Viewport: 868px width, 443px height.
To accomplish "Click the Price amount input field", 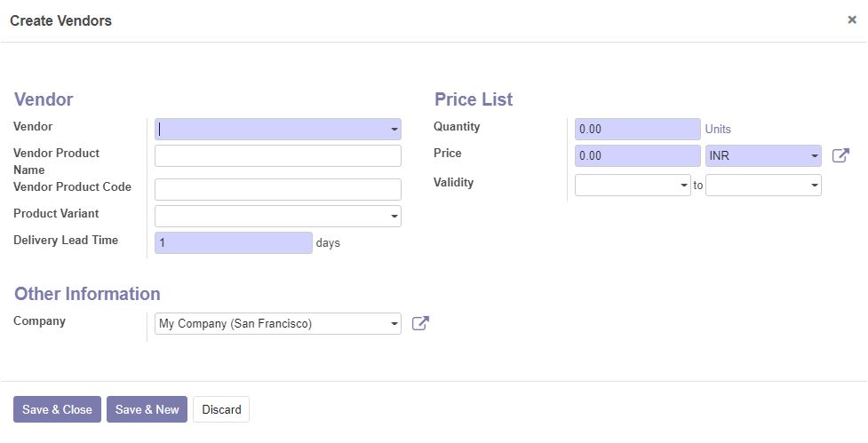I will (x=638, y=156).
